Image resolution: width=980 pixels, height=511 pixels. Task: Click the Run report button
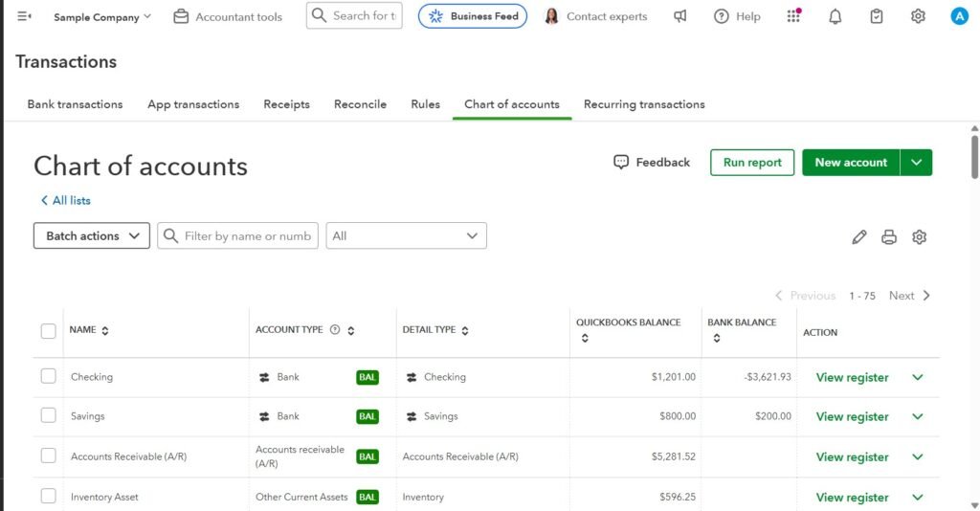point(752,163)
